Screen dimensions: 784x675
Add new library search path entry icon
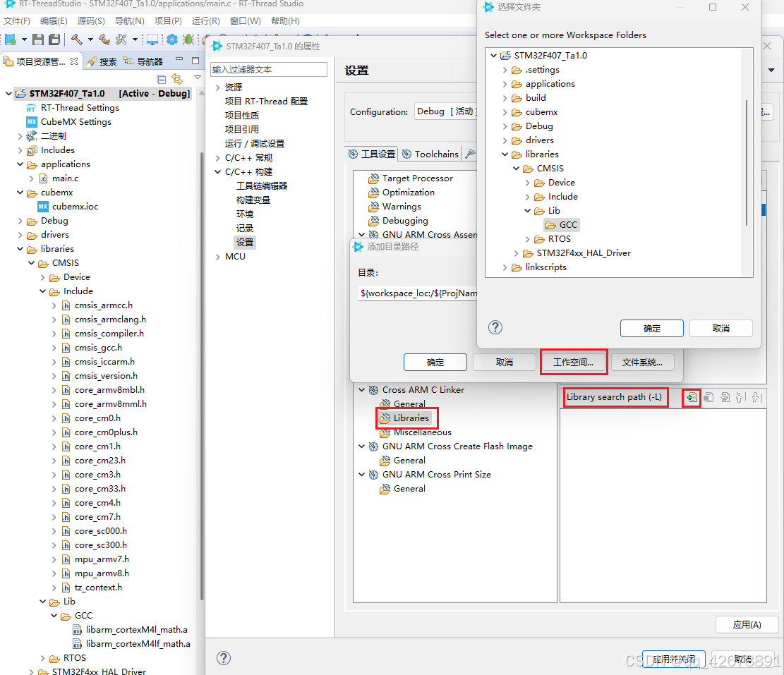[x=692, y=397]
